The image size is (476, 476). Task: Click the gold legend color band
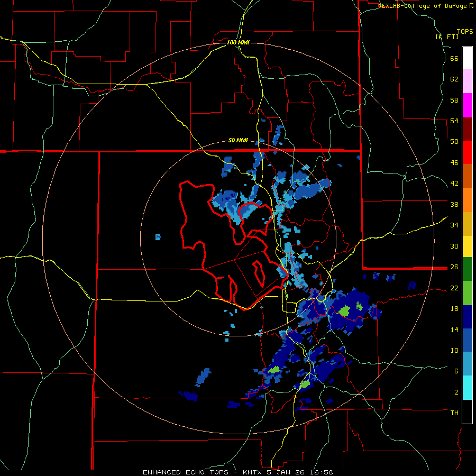(467, 224)
